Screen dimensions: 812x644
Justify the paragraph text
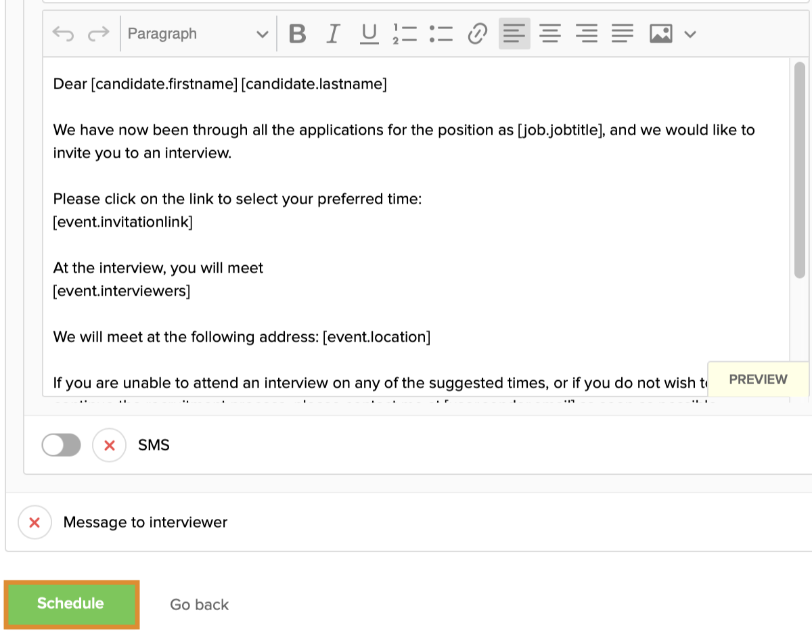pyautogui.click(x=623, y=34)
